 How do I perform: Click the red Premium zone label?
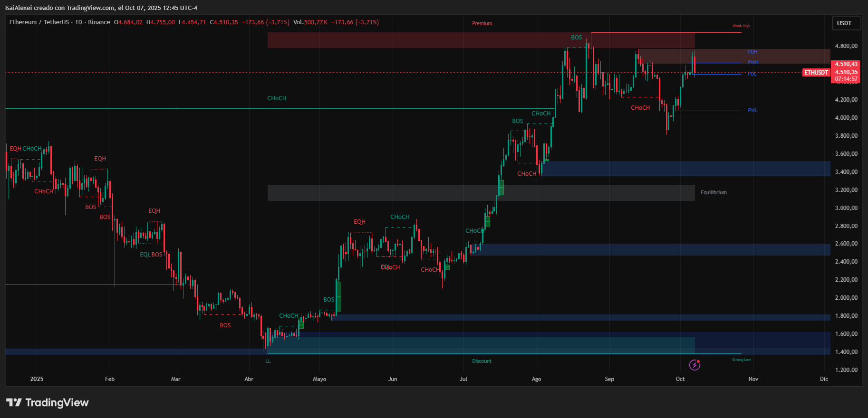pyautogui.click(x=482, y=24)
